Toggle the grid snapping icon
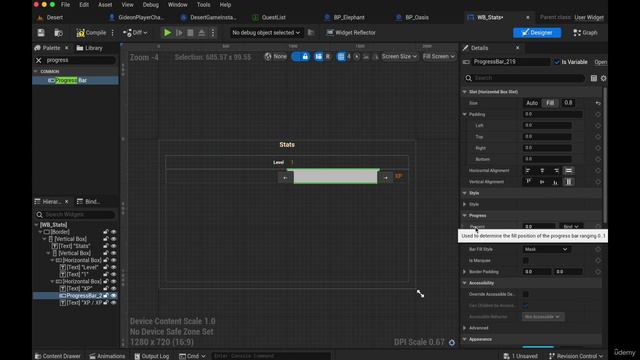The image size is (640, 360). coord(341,57)
